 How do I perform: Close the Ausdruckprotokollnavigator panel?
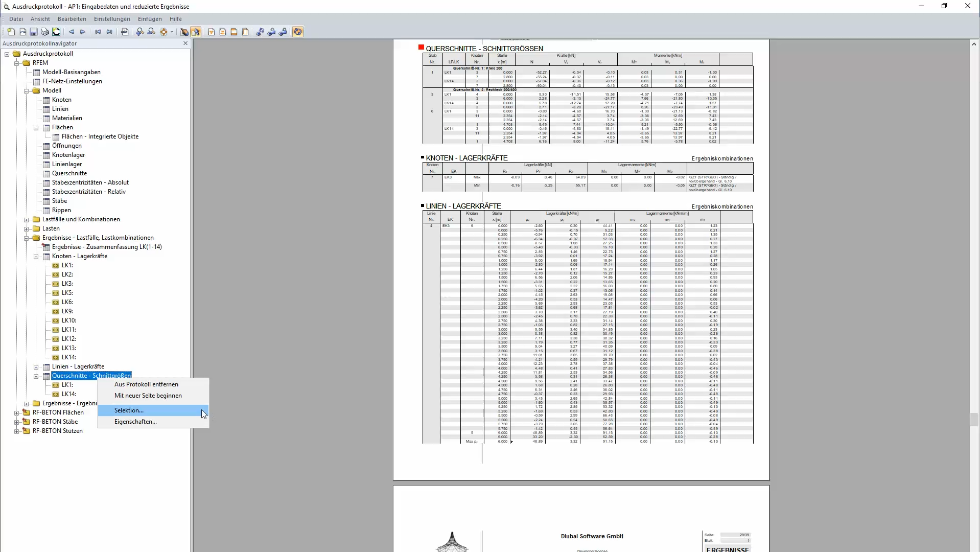coord(185,43)
